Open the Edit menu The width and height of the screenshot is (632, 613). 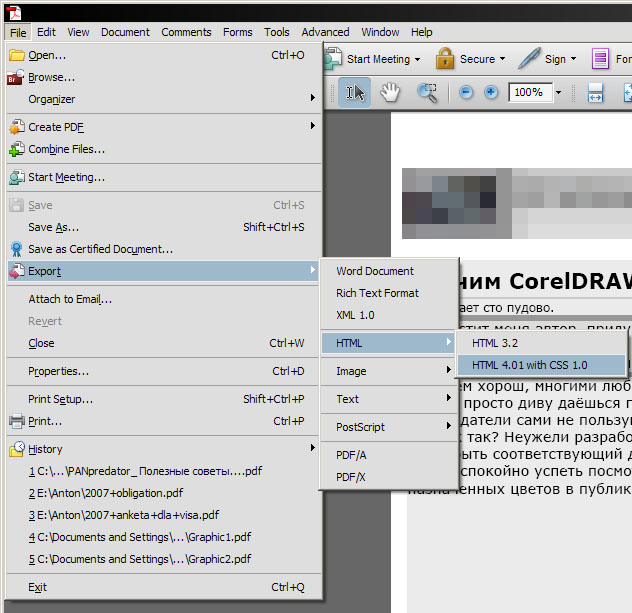46,32
